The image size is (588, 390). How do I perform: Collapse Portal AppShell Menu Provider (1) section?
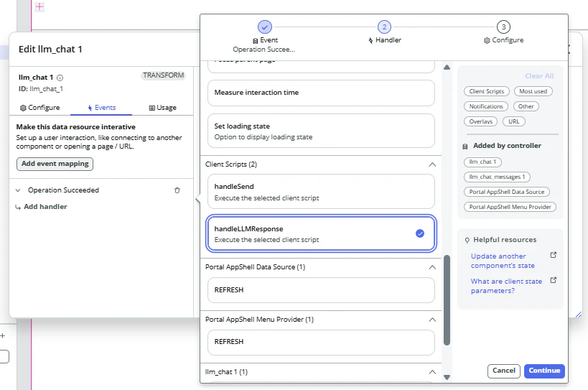coord(432,320)
